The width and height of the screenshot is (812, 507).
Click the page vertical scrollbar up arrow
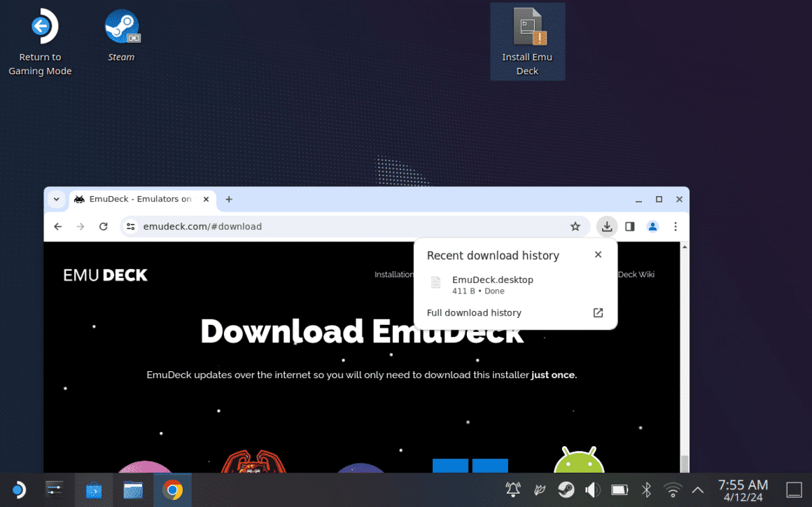685,247
